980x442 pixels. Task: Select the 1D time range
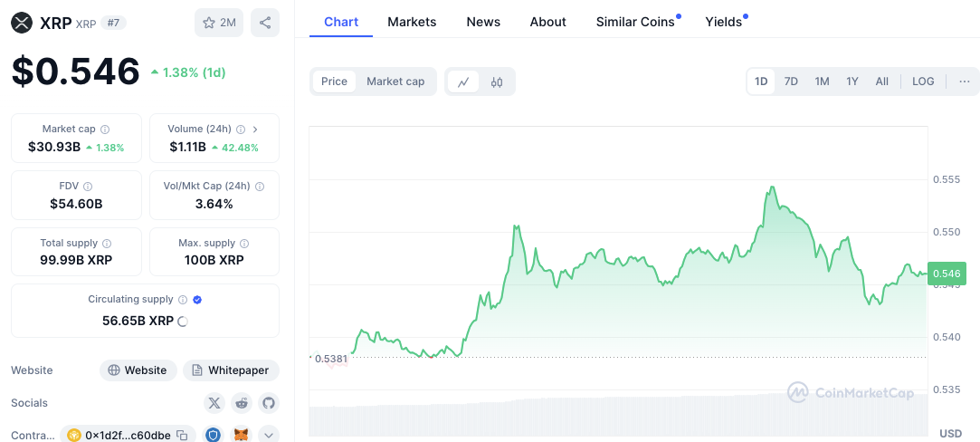(761, 82)
